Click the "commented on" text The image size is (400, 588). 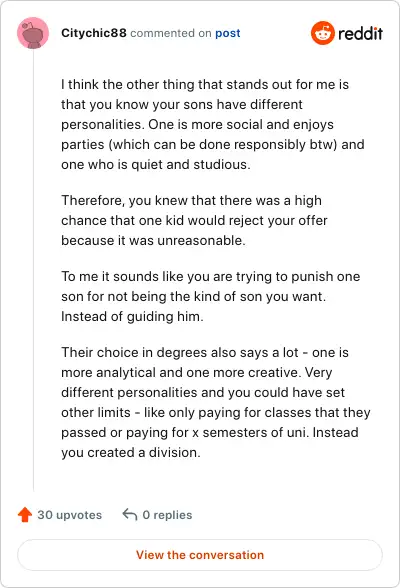pos(171,33)
